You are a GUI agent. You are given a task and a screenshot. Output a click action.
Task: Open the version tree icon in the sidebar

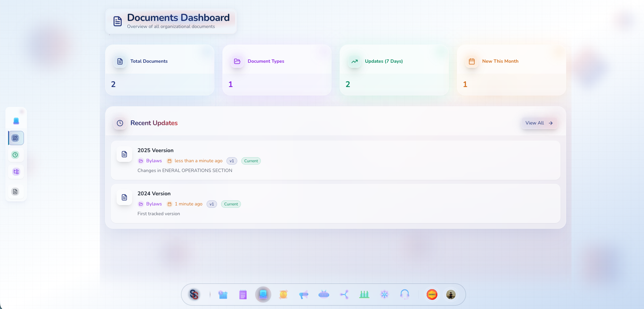click(16, 171)
